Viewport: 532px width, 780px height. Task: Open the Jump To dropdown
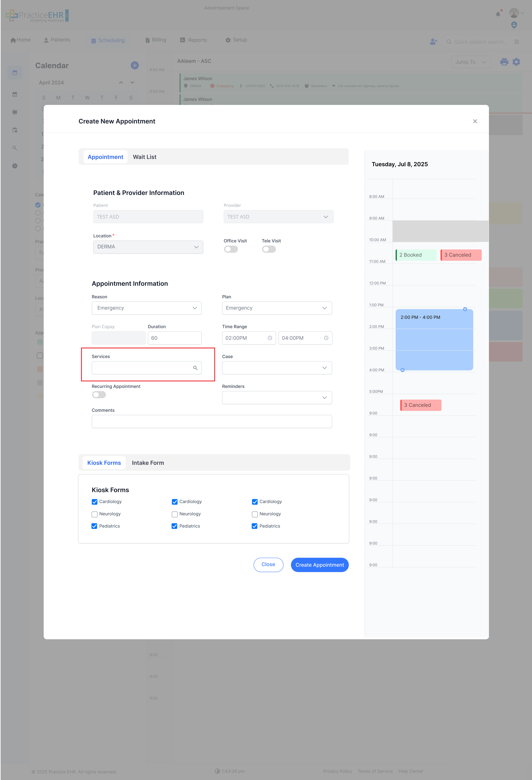pyautogui.click(x=470, y=62)
